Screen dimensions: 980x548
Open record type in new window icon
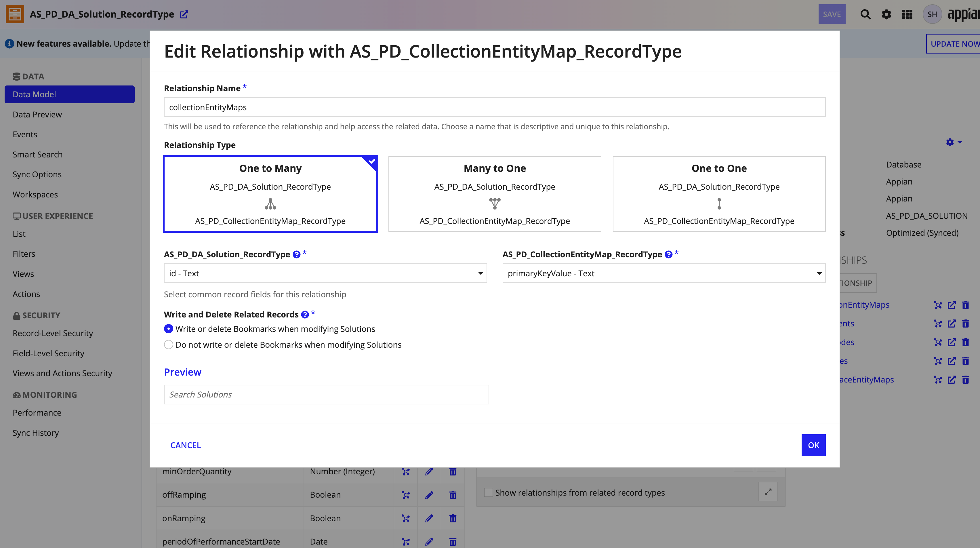coord(184,14)
